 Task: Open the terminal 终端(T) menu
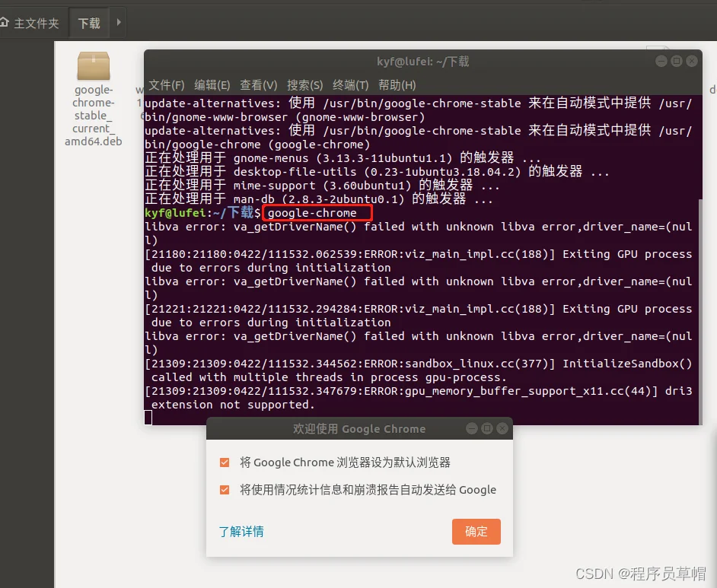click(x=351, y=85)
